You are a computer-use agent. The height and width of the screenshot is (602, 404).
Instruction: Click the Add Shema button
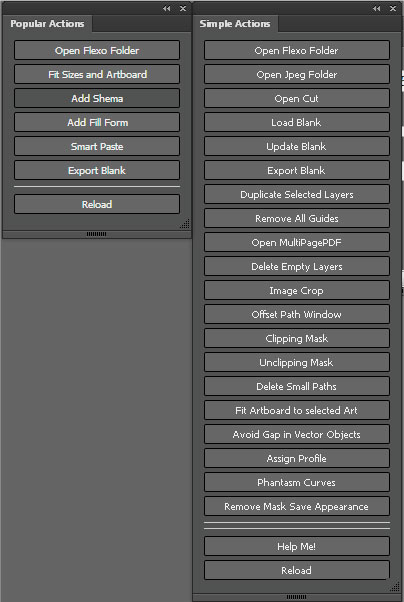click(x=97, y=98)
